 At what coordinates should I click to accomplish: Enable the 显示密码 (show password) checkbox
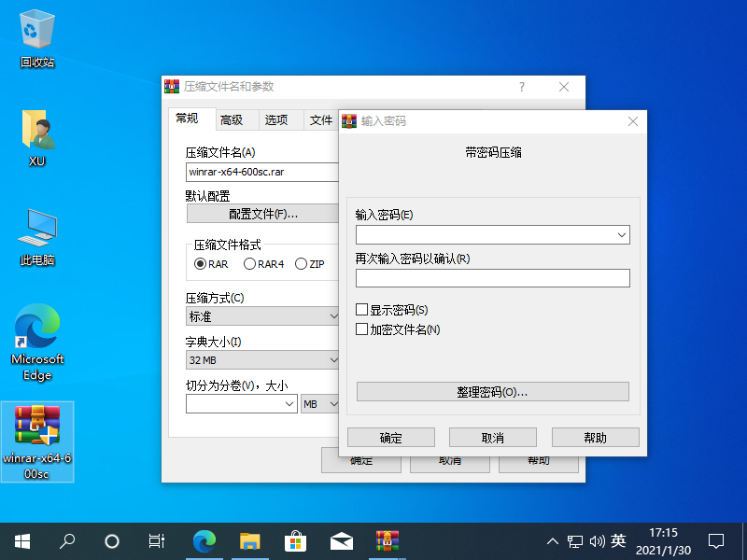(362, 310)
